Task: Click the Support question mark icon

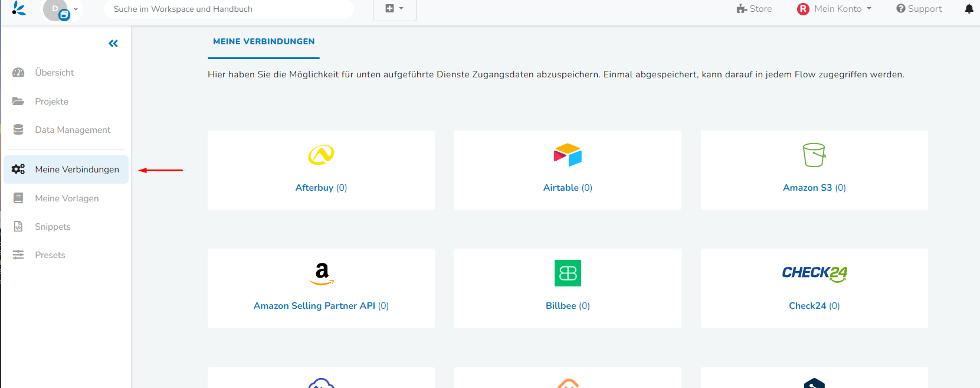Action: [x=901, y=9]
